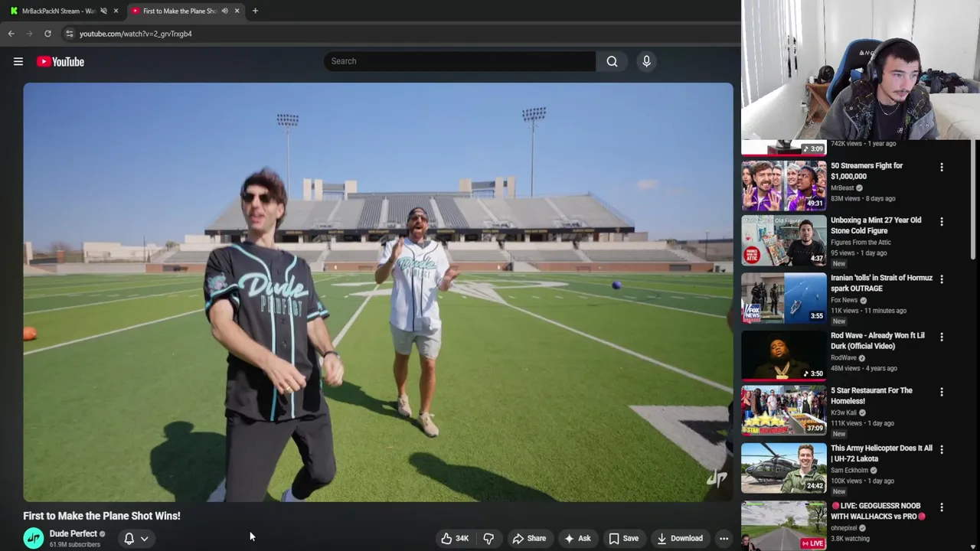Image resolution: width=980 pixels, height=551 pixels.
Task: Click the Ask button
Action: tap(577, 539)
